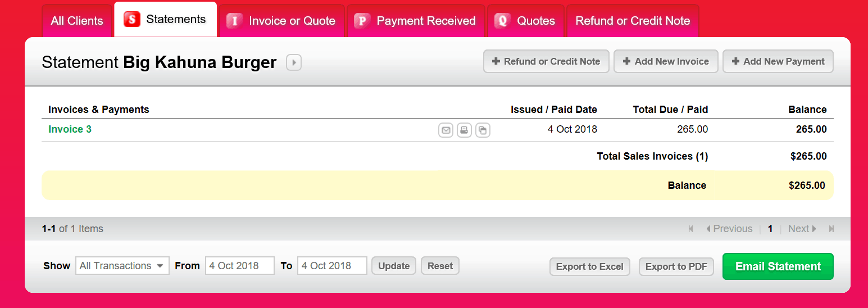Image resolution: width=868 pixels, height=308 pixels.
Task: Click Refund or Credit Note button
Action: coord(546,62)
